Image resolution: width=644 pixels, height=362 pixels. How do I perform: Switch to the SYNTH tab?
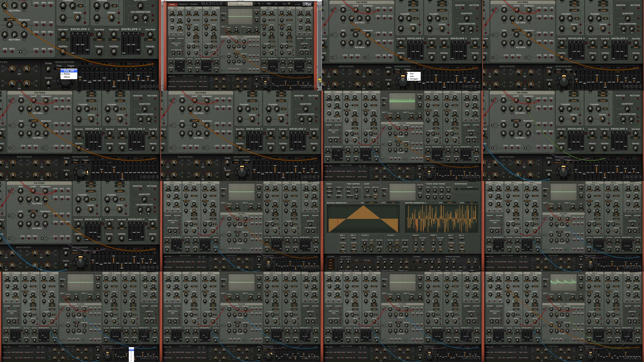click(172, 4)
